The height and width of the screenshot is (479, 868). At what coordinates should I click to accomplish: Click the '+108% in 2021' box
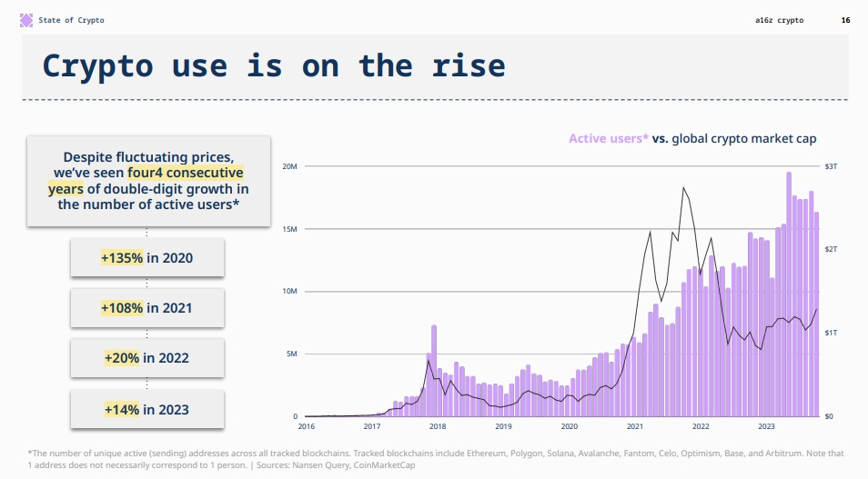tap(147, 308)
